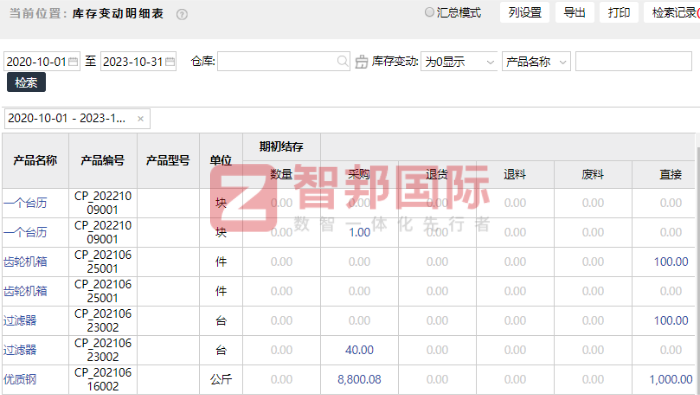Open the second 齿轮机箱 product link
Viewport: 700px width, 395px height.
[x=25, y=291]
